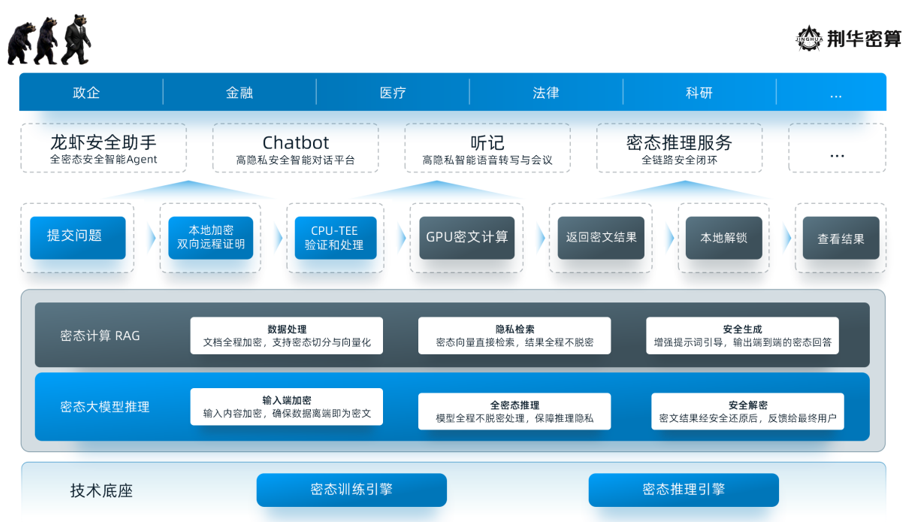Image resolution: width=907 pixels, height=522 pixels.
Task: Select the CPU-TEE 验证和处理 step
Action: point(335,238)
